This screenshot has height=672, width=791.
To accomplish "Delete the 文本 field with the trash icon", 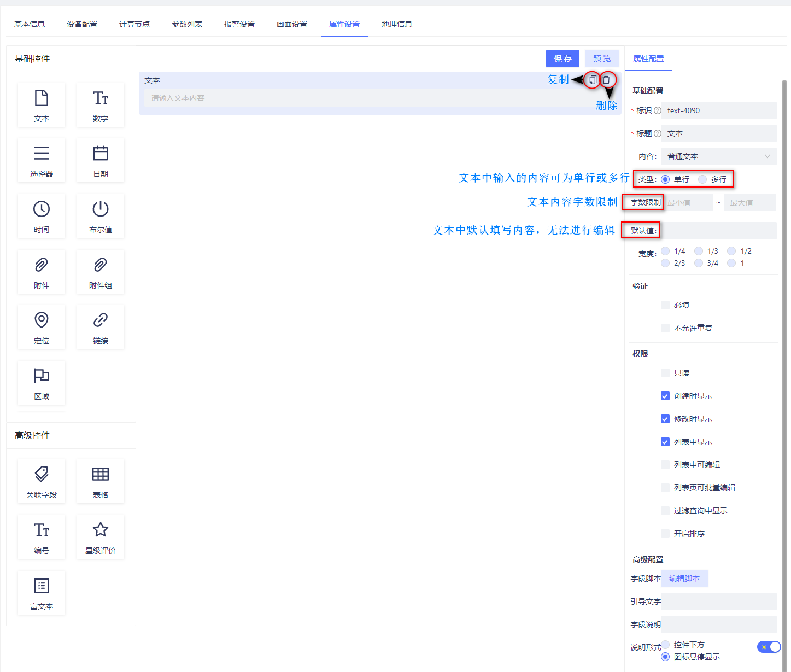I will (x=607, y=80).
